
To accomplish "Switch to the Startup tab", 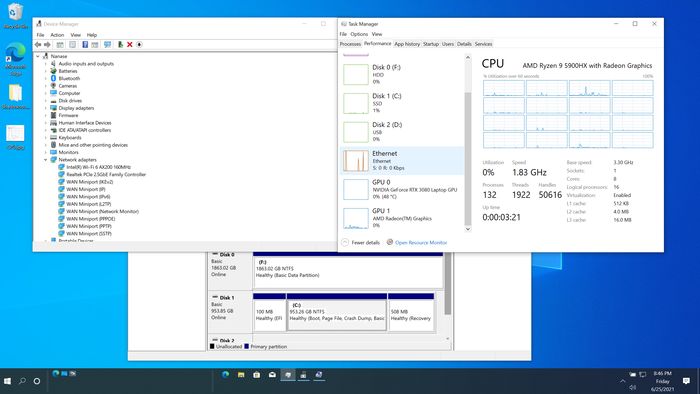I will point(431,44).
